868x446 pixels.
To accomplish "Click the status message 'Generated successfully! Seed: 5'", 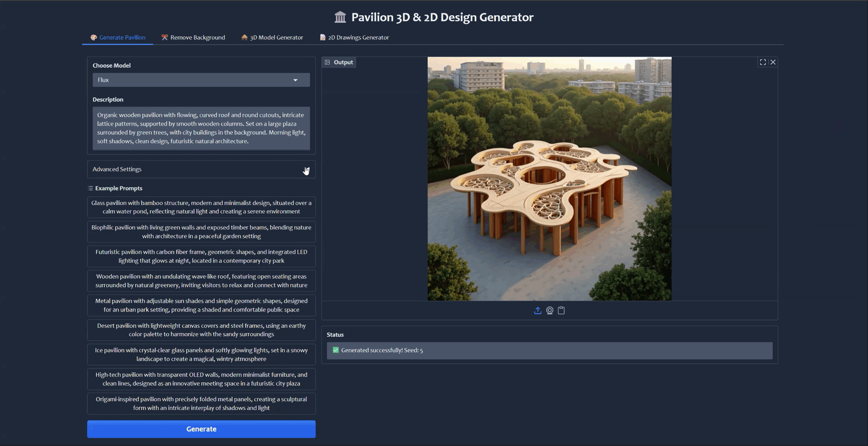I will tap(382, 350).
